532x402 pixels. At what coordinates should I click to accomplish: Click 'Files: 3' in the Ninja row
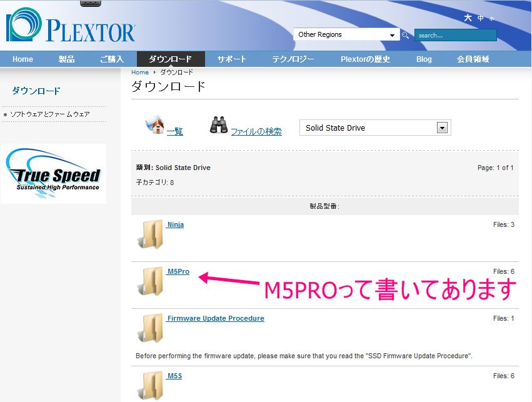[x=503, y=224]
